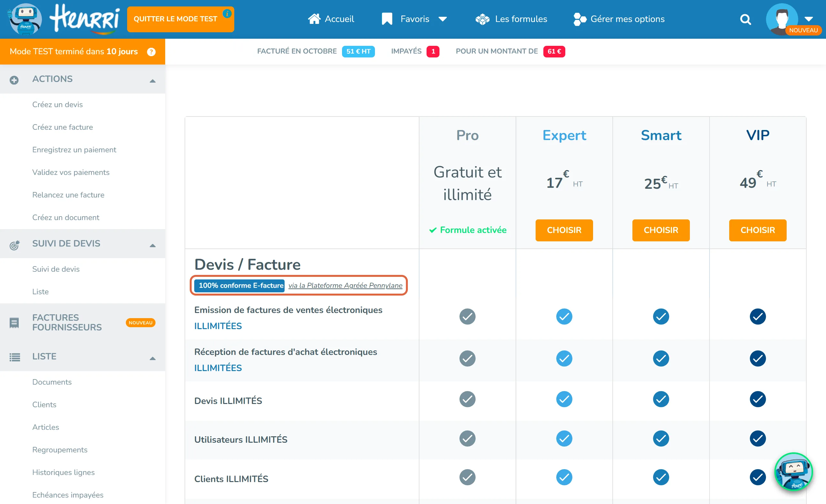Click the 100% conforme E-facture badge

pyautogui.click(x=239, y=285)
